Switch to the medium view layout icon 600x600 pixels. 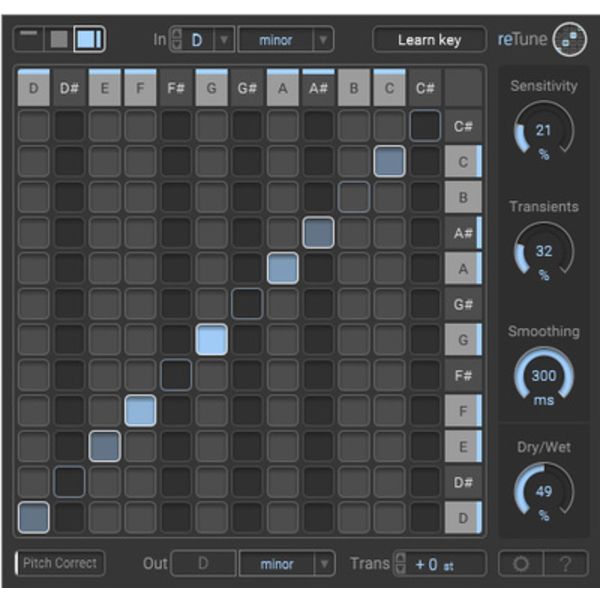pyautogui.click(x=59, y=39)
